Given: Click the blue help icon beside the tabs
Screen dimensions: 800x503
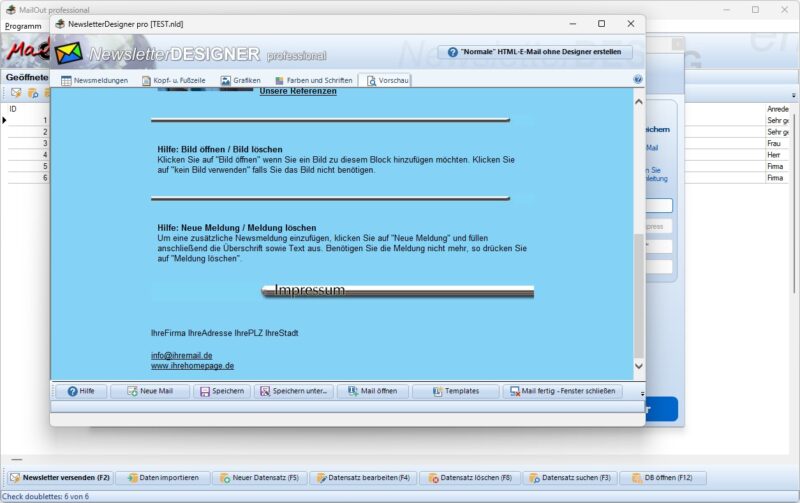Looking at the screenshot, I should [638, 79].
